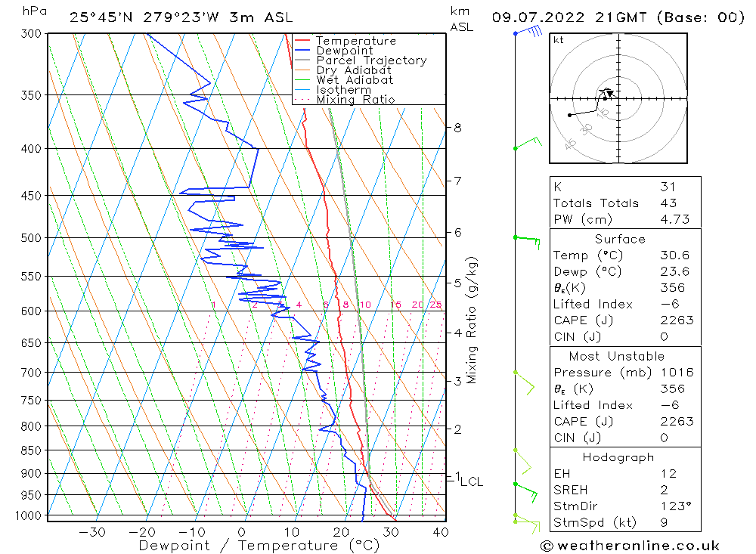Click the −30 temperature axis label

click(x=92, y=532)
